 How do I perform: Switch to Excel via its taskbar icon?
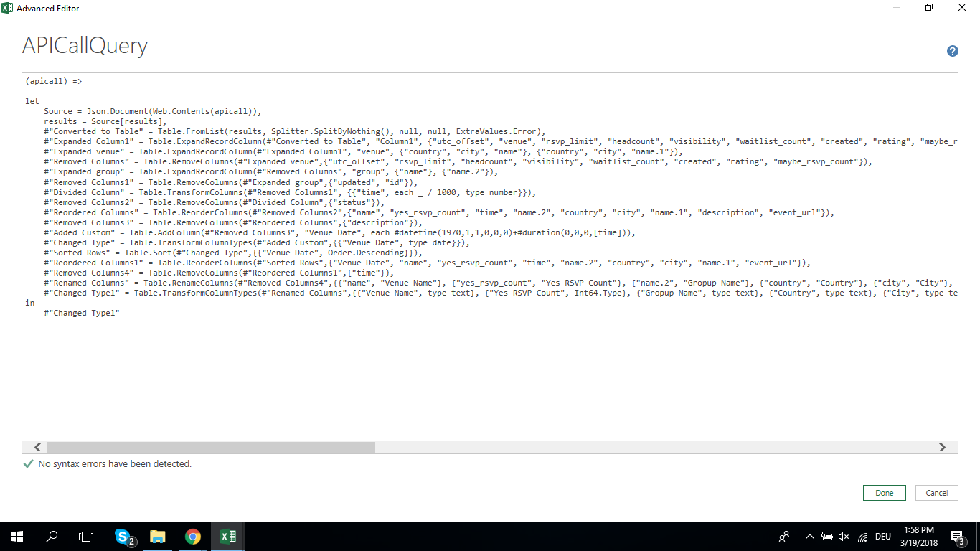pos(227,536)
